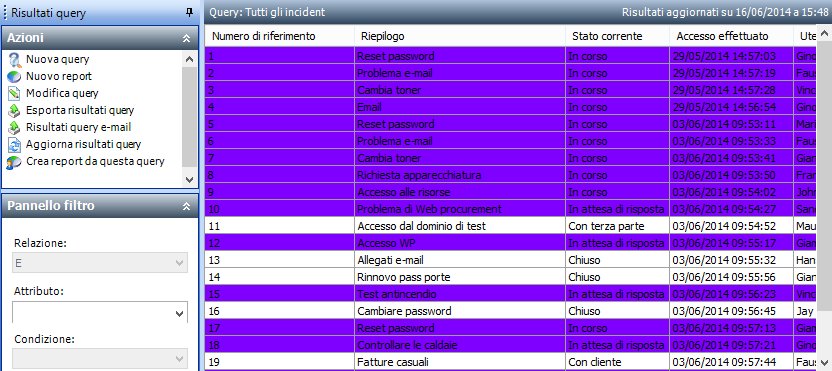Collapse the Pannello filtro section
Screen dimensions: 832x371
pyautogui.click(x=186, y=206)
